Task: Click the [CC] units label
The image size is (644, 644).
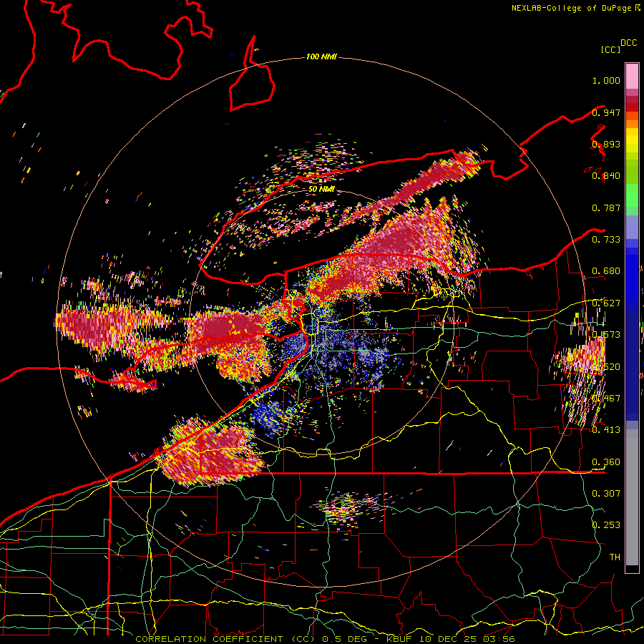Action: coord(610,49)
